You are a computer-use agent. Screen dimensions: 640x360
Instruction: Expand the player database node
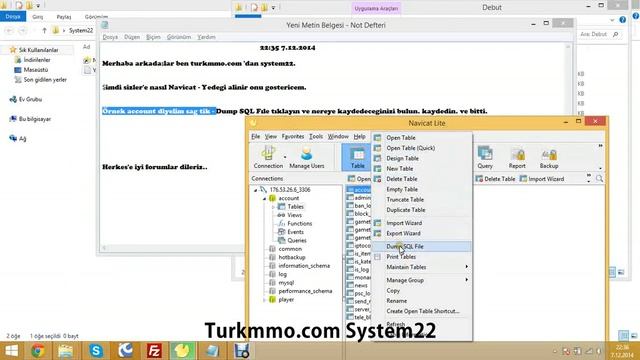(264, 300)
